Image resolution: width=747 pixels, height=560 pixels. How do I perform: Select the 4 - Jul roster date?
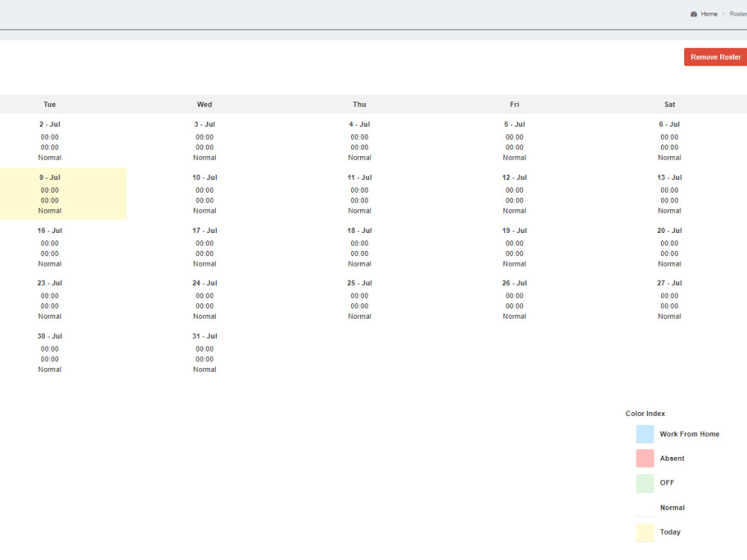(x=360, y=124)
